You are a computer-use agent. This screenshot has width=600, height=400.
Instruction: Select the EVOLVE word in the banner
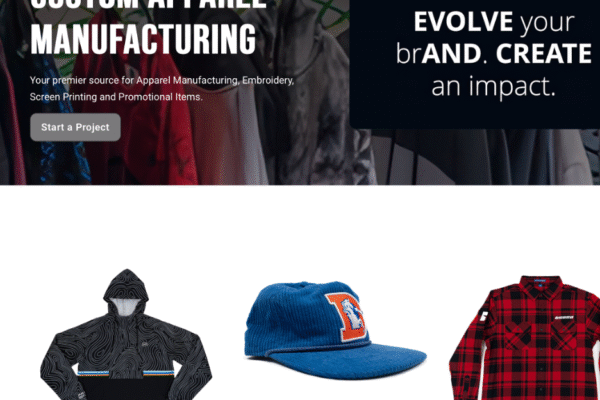[463, 21]
